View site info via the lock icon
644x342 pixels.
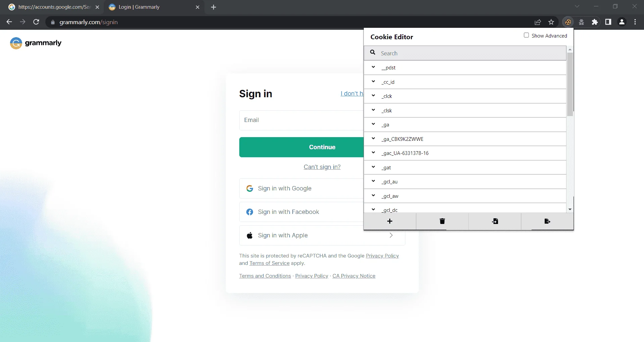[53, 22]
